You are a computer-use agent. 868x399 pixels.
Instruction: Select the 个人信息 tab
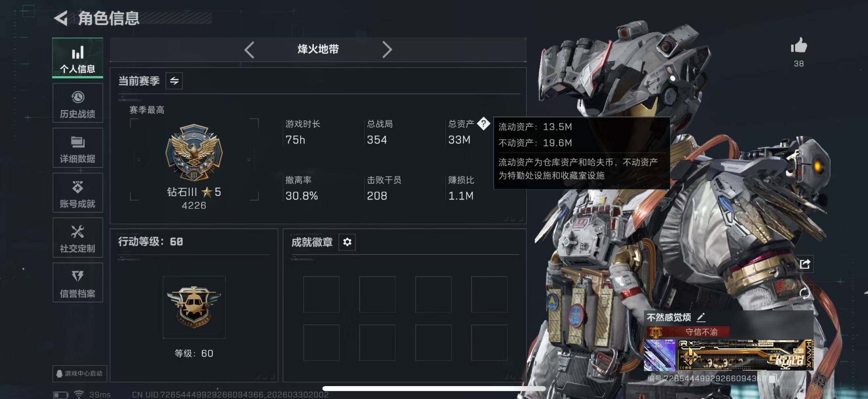[77, 58]
